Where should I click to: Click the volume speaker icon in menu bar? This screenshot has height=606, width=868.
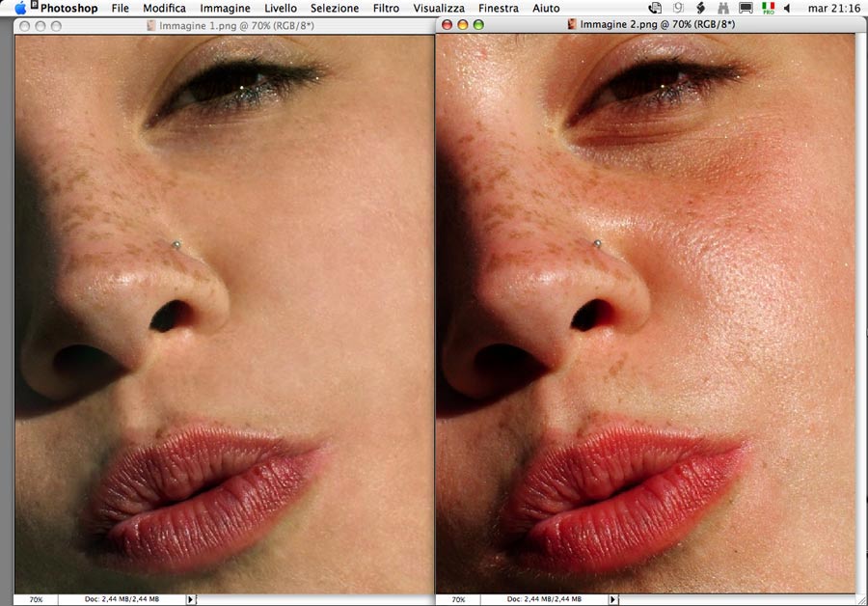point(788,8)
